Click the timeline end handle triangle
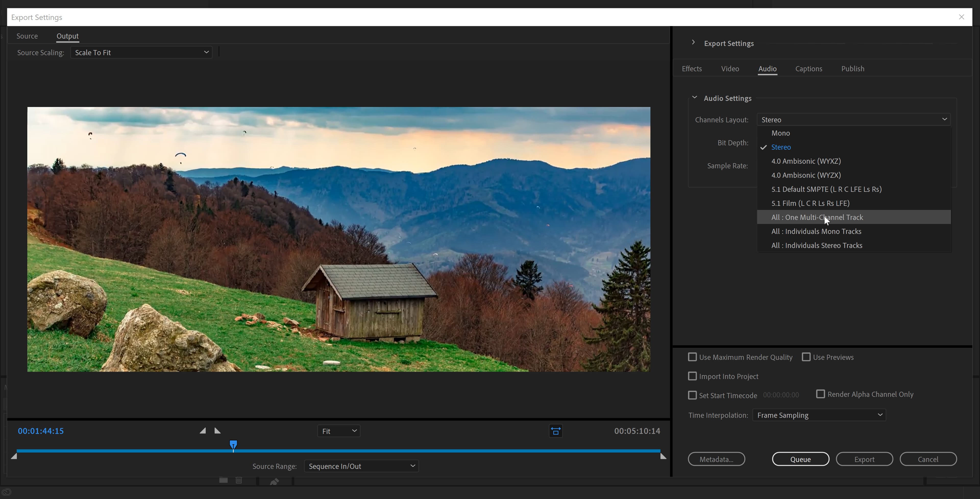 (x=663, y=456)
